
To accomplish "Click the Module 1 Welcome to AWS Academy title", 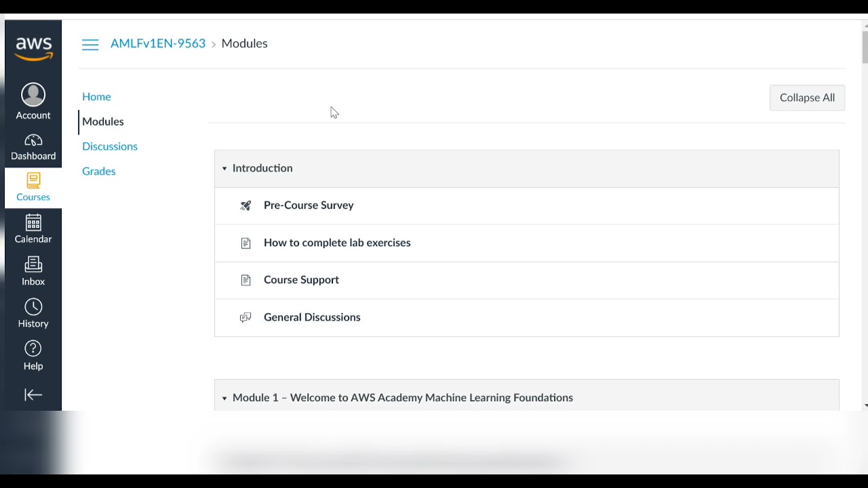I will point(403,398).
